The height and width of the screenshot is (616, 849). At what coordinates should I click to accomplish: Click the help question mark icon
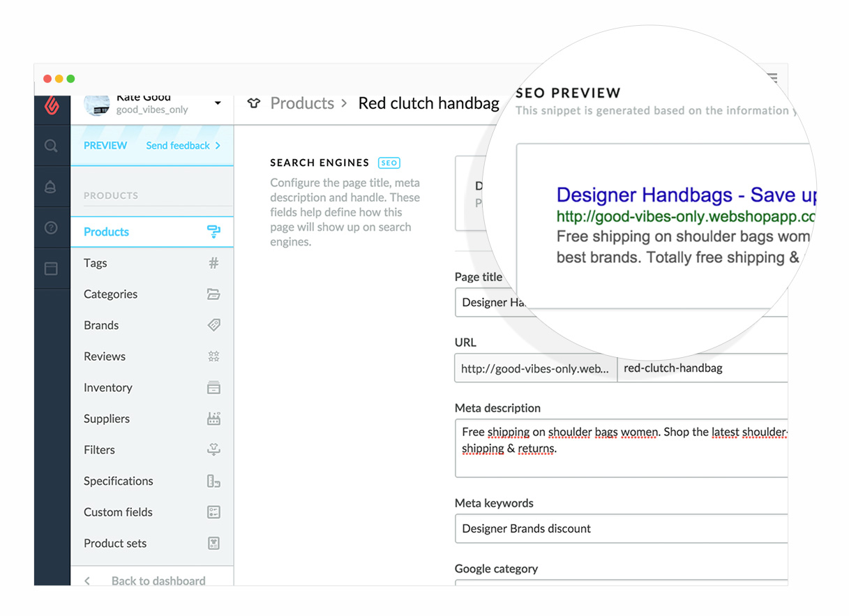pyautogui.click(x=51, y=228)
